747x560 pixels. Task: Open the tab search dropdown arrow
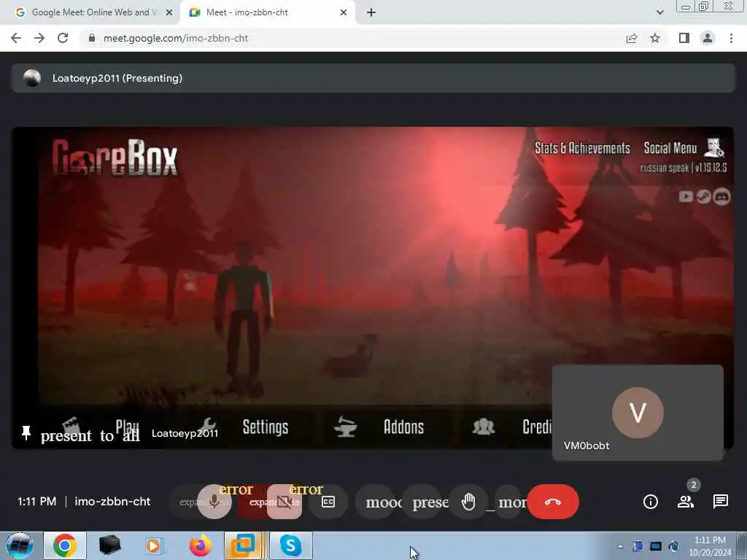[659, 12]
